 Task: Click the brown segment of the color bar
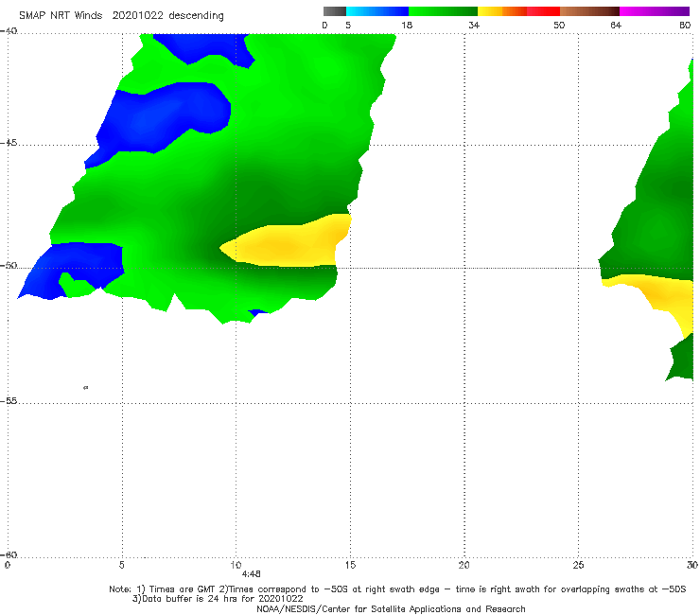(x=589, y=11)
